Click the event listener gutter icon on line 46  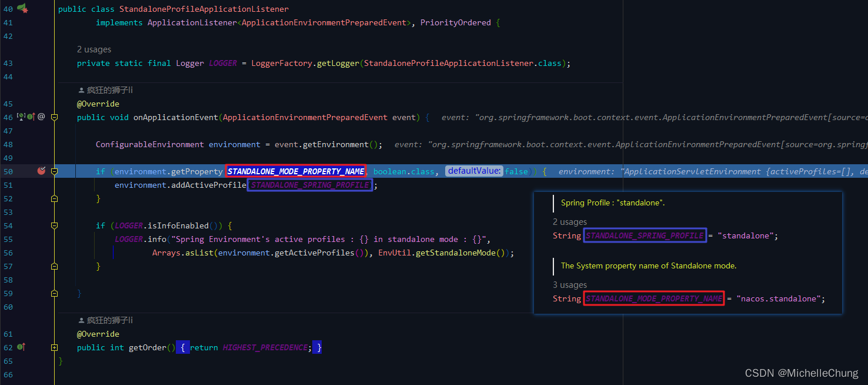click(21, 117)
